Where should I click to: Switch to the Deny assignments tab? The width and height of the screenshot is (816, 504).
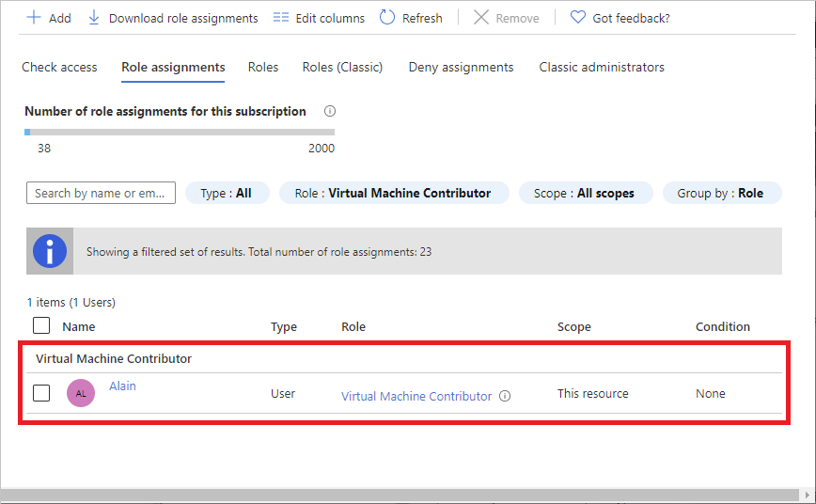(461, 67)
